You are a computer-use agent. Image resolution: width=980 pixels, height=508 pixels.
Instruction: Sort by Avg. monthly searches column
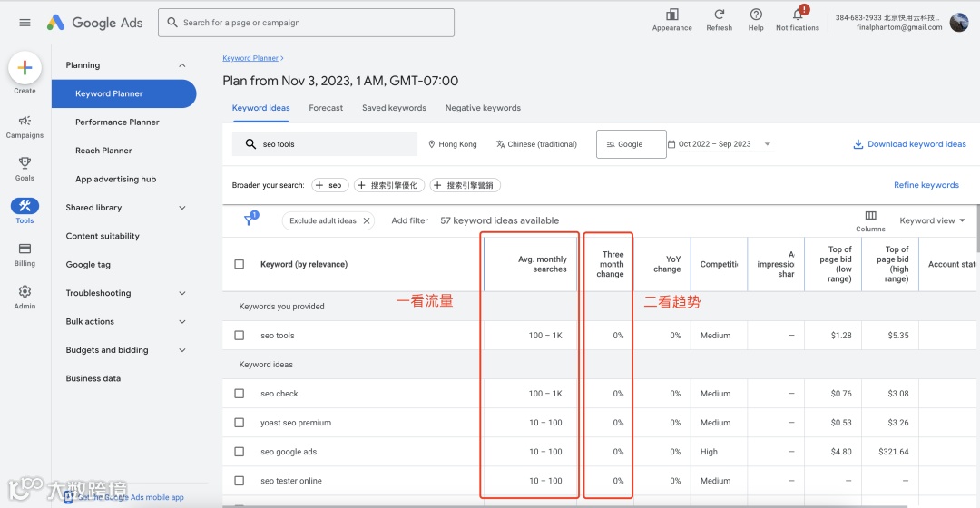[542, 264]
